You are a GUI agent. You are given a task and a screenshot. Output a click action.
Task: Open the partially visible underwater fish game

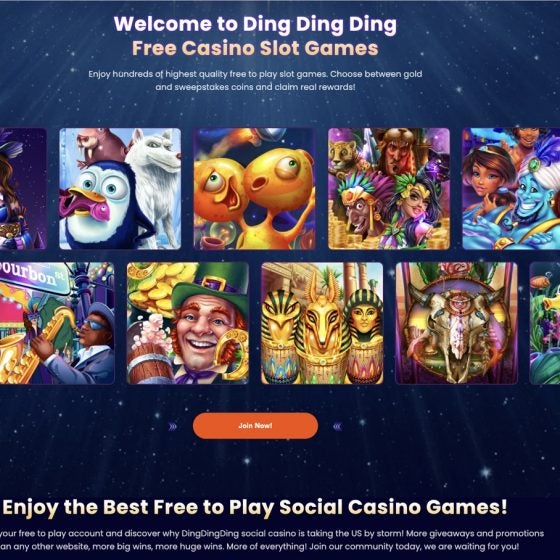pos(545,323)
